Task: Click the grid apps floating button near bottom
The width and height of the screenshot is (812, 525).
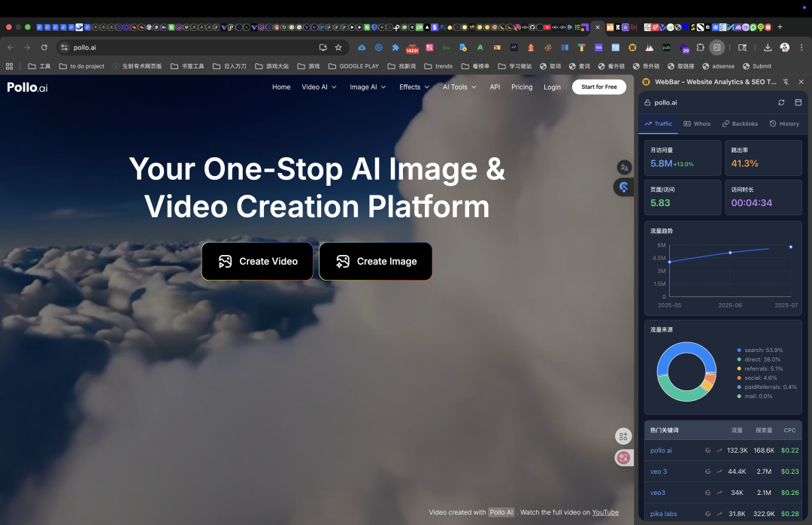Action: click(623, 436)
